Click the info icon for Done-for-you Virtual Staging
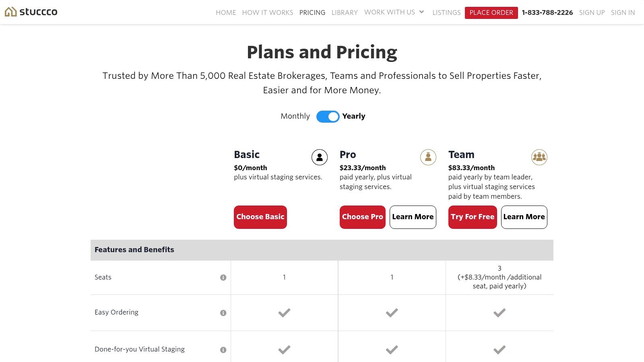The width and height of the screenshot is (644, 362). pos(223,350)
